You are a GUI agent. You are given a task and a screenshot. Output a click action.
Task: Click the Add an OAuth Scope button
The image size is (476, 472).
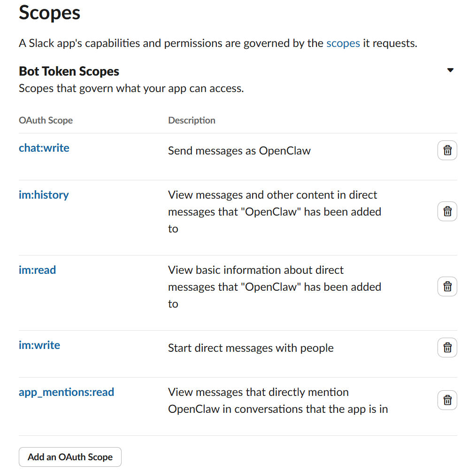70,457
